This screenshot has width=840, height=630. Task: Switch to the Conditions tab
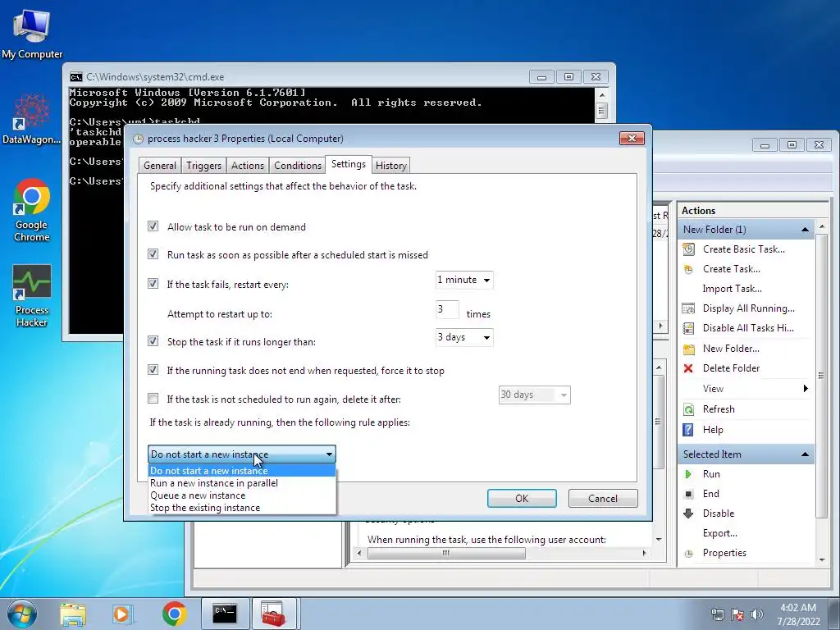[297, 166]
